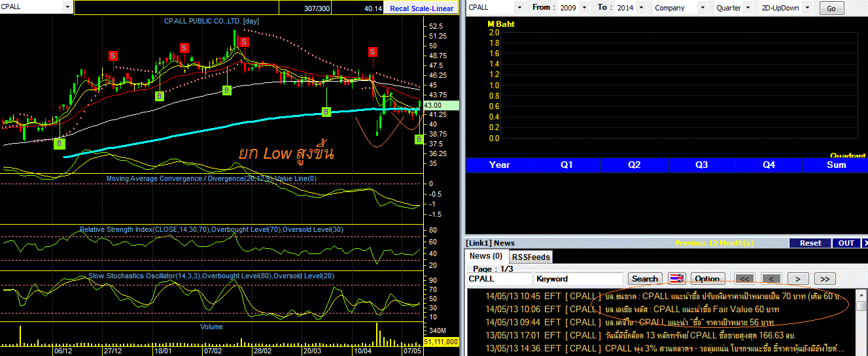
Task: Go to previous news page with <
Action: [x=771, y=279]
